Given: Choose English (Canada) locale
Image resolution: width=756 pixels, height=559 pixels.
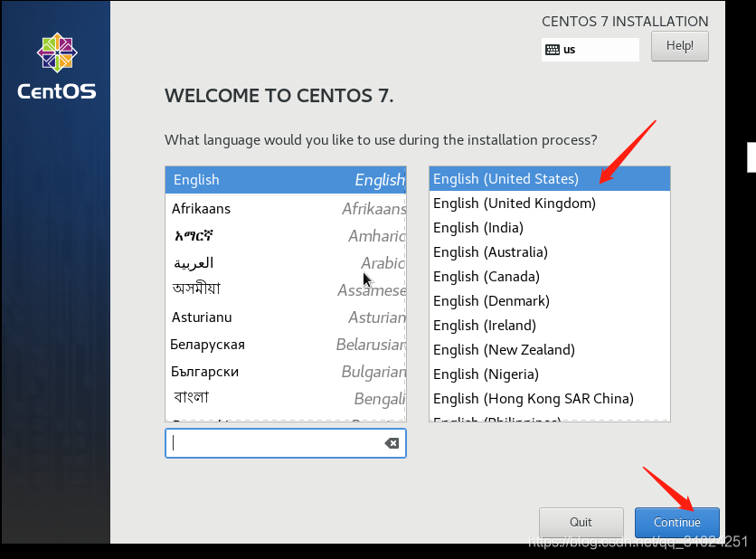Looking at the screenshot, I should tap(550, 277).
